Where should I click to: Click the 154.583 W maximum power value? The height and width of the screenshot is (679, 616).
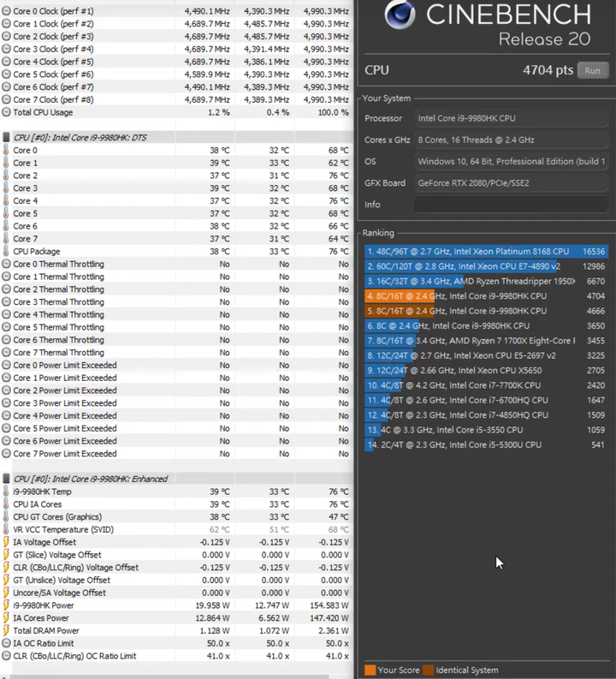click(x=329, y=605)
